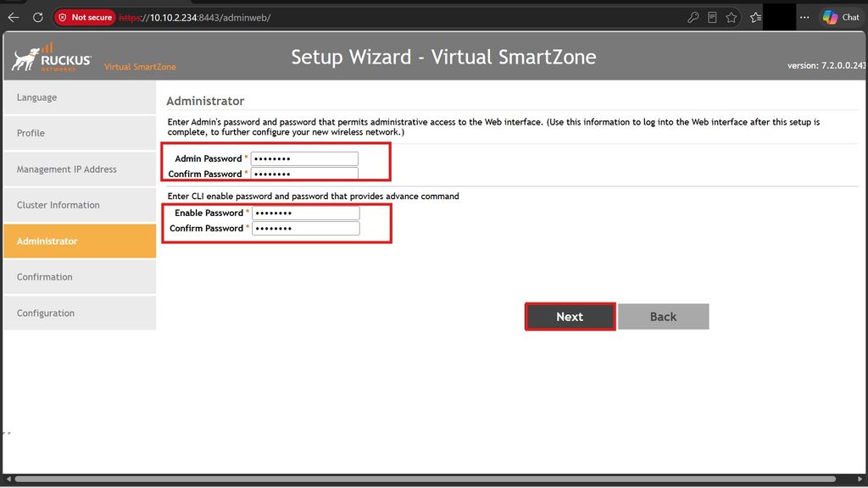This screenshot has width=868, height=488.
Task: Open the favorites list icon
Action: tap(755, 18)
